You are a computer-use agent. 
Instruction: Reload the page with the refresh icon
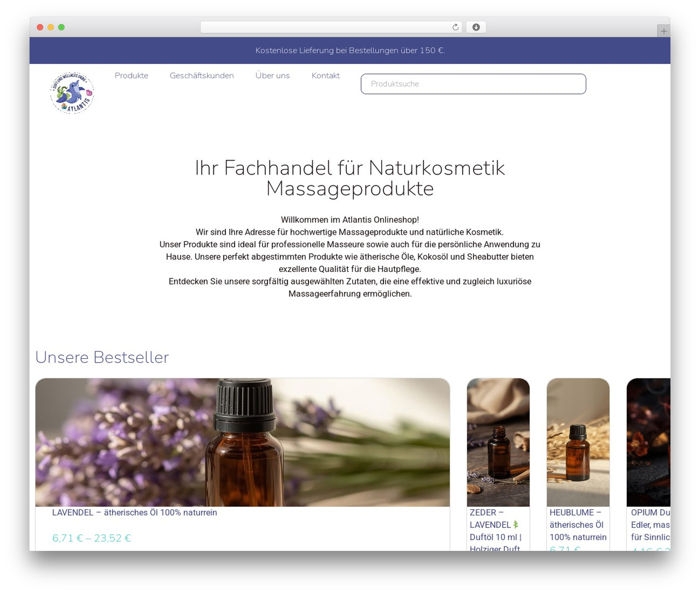456,27
